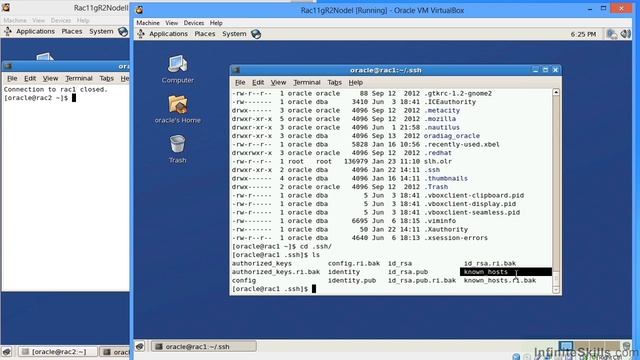
Task: Open System menu in rac1 GNOME panel
Action: (x=234, y=34)
